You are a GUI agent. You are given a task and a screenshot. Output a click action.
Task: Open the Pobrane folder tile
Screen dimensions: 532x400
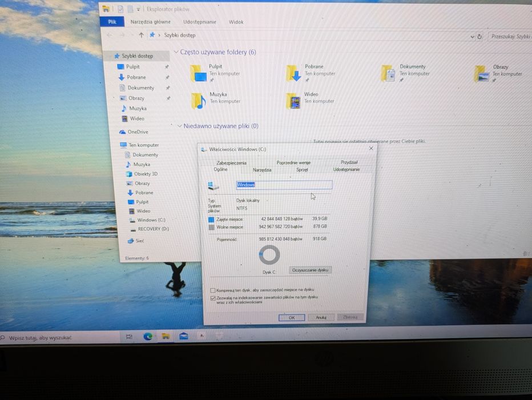tap(311, 73)
